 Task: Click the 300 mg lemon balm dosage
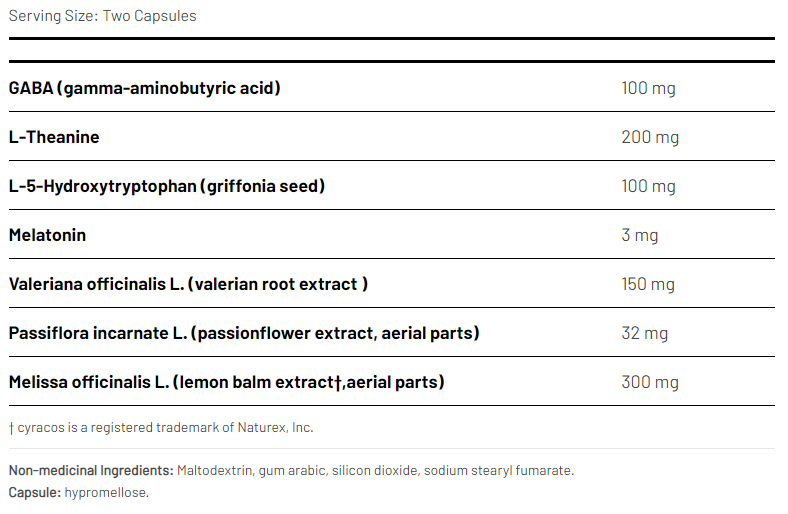[650, 382]
